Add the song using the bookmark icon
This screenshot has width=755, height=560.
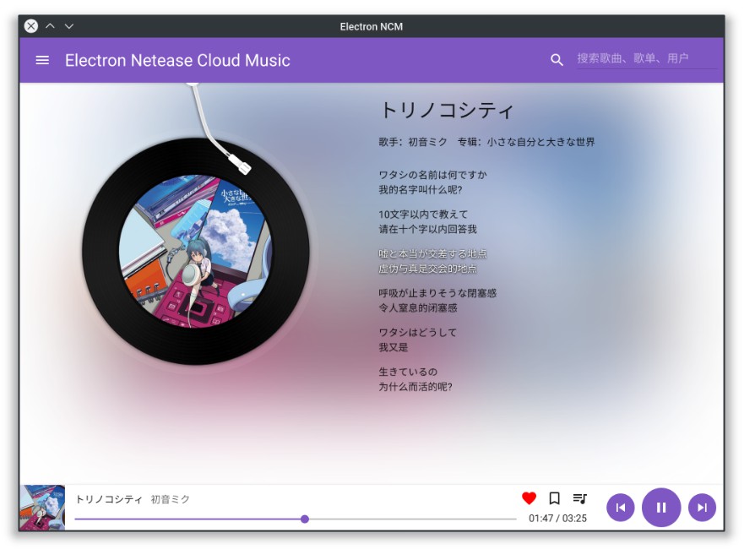(x=554, y=498)
